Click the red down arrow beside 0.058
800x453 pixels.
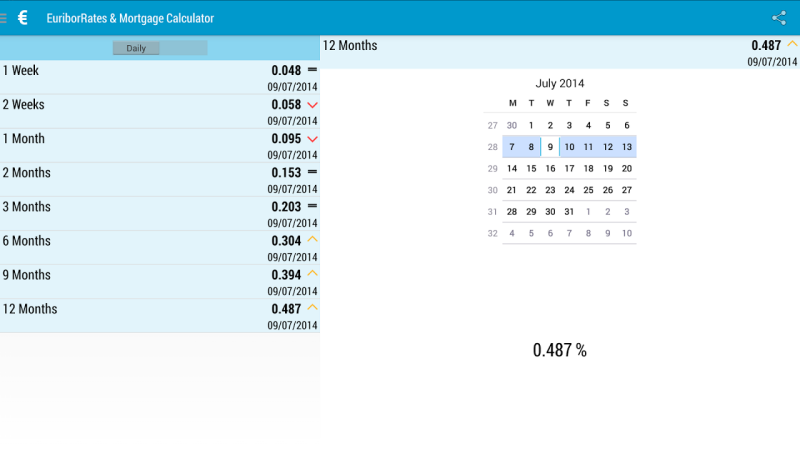[312, 105]
